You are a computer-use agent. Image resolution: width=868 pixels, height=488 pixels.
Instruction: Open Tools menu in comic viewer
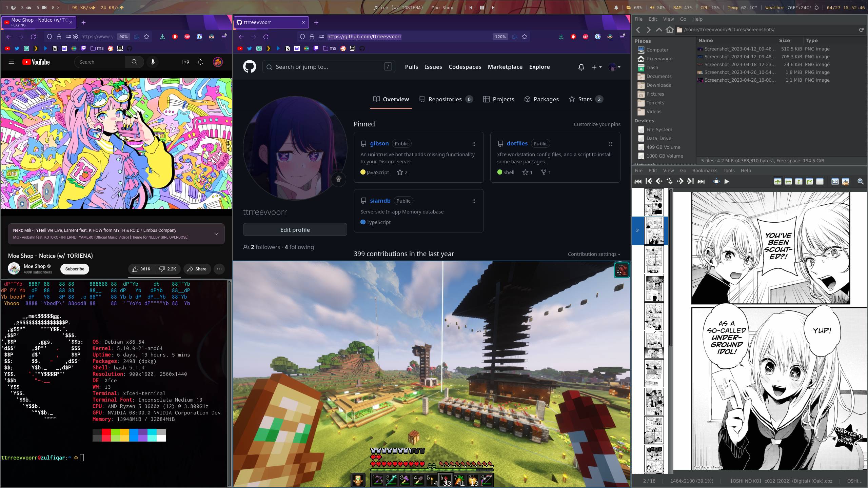(729, 170)
